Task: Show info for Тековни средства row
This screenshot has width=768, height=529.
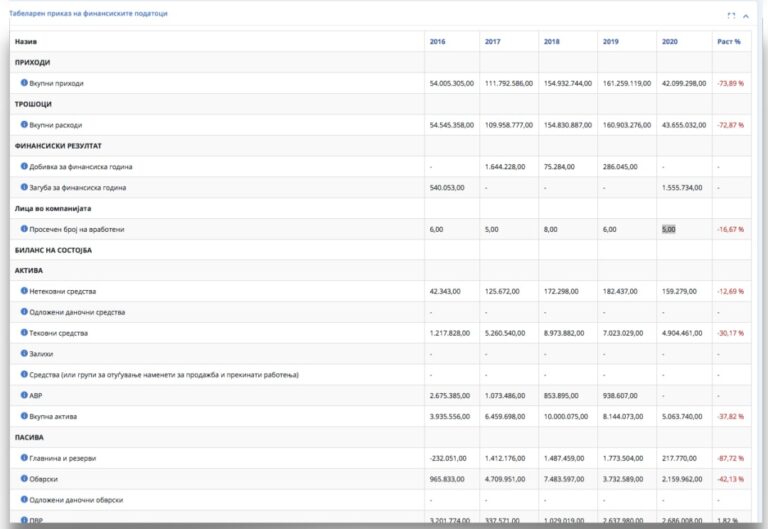Action: pyautogui.click(x=24, y=333)
